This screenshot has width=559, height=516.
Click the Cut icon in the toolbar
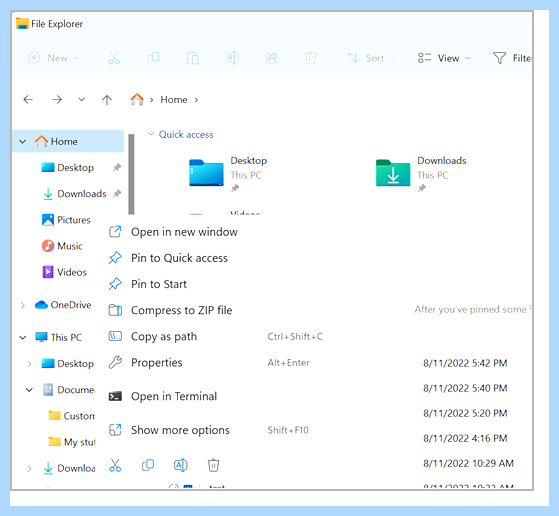click(x=114, y=58)
